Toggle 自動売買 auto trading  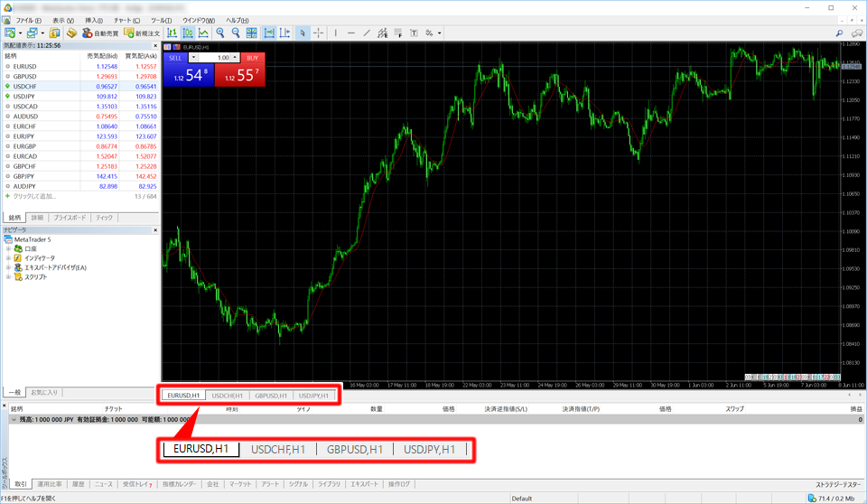tap(100, 33)
